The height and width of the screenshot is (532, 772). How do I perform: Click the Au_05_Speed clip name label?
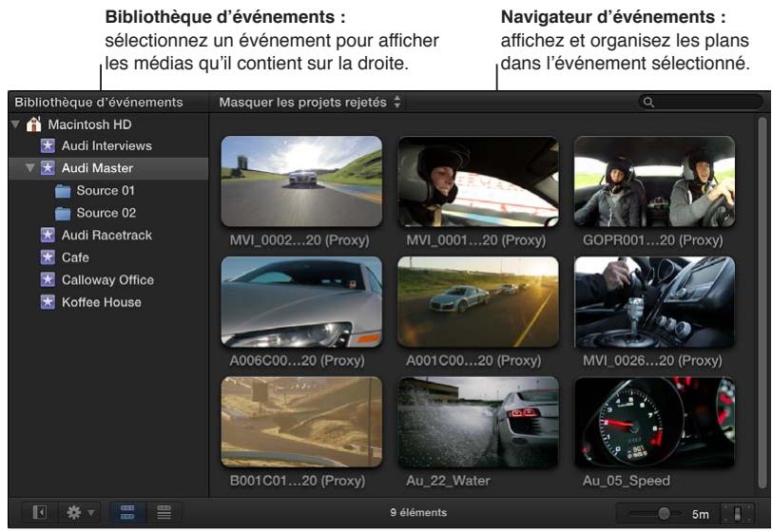coord(627,481)
